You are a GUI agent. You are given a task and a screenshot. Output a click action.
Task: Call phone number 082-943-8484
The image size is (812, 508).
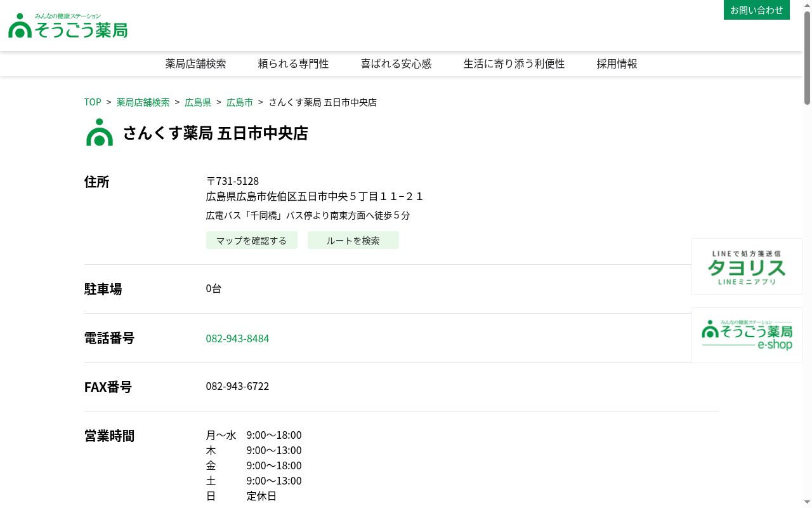[237, 338]
